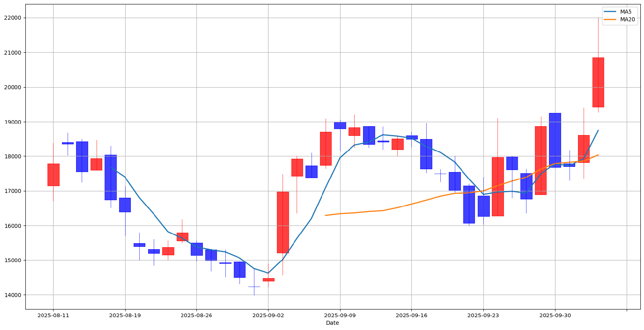Select the 2025-08-19 date tick label

tap(125, 316)
